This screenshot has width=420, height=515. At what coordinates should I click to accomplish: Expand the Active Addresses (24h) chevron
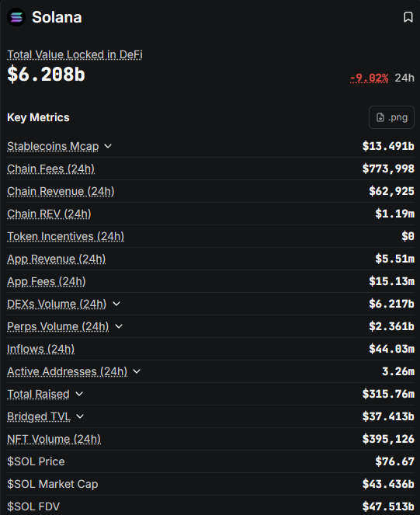click(137, 371)
